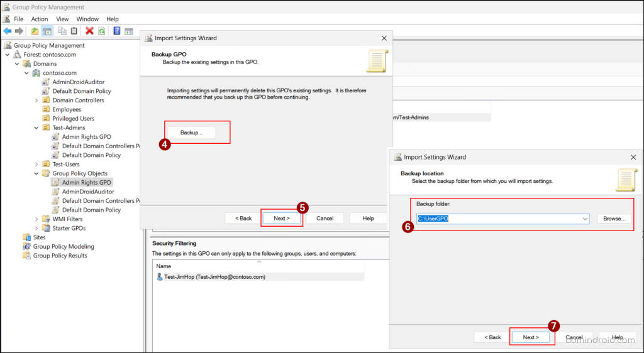The height and width of the screenshot is (353, 644).
Task: Click the blue Back arrow in toolbar
Action: pos(8,31)
